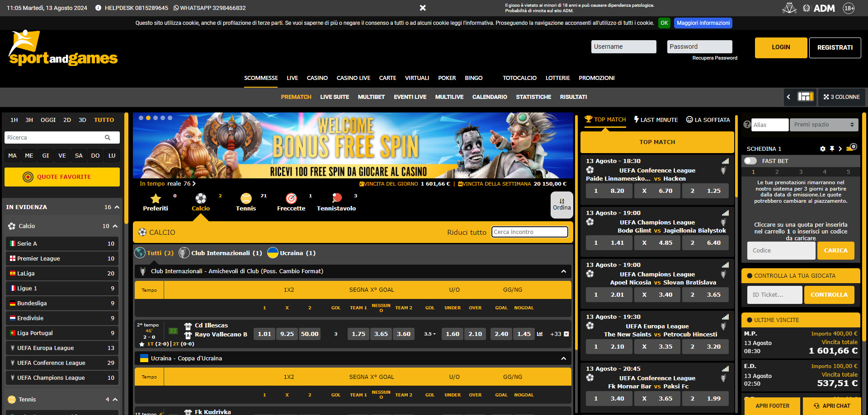Click the layout columns grid icon
868x415 pixels.
pos(805,97)
